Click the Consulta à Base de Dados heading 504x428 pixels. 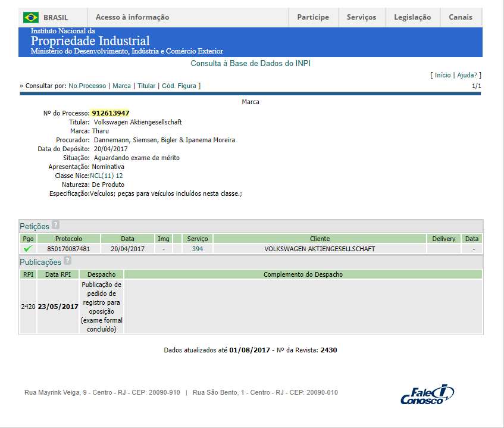tap(251, 63)
